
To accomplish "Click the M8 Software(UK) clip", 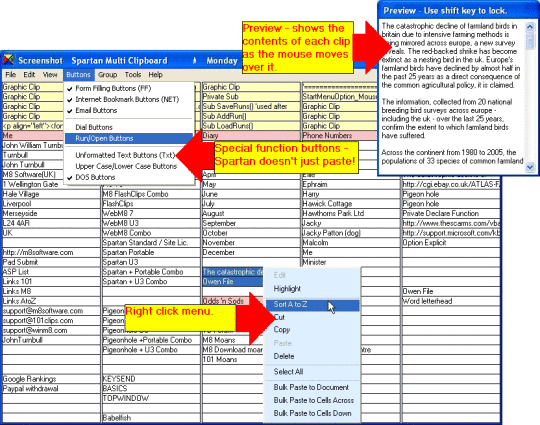I will tap(33, 175).
